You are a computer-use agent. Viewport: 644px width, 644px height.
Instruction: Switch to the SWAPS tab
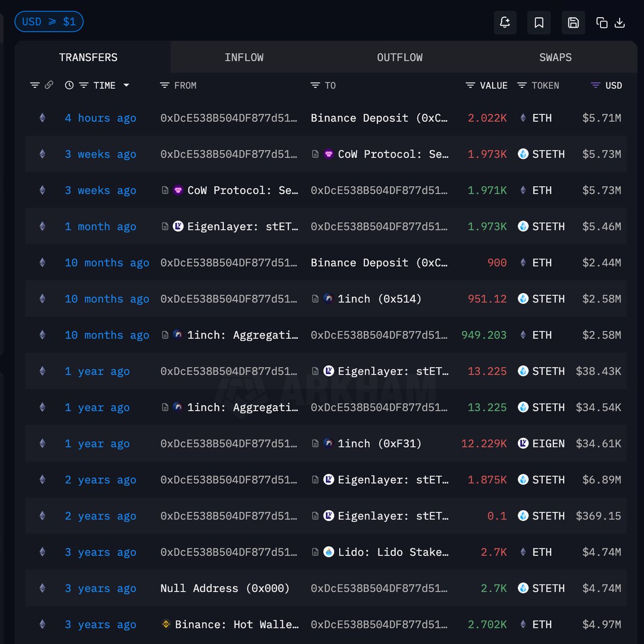click(555, 57)
